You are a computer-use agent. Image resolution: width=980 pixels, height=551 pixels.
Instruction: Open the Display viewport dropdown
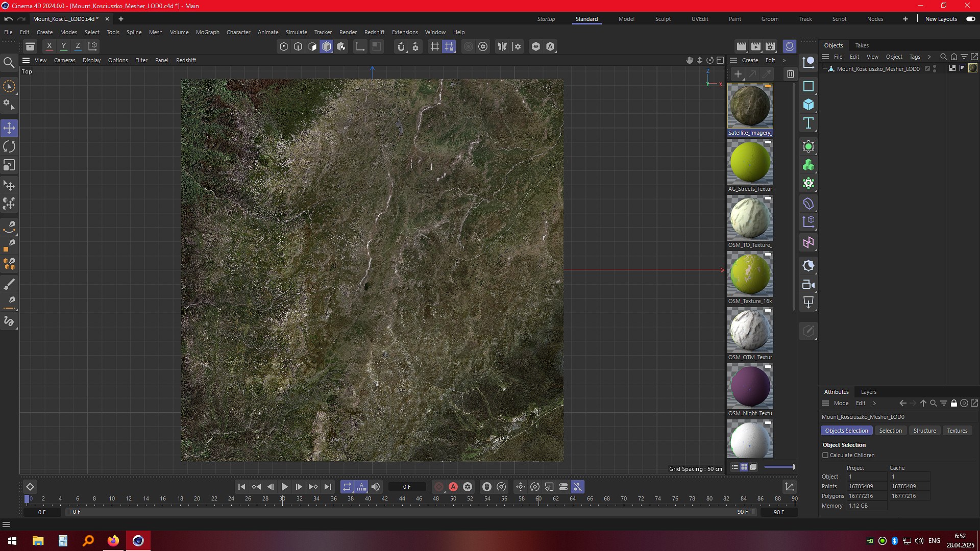[x=92, y=60]
